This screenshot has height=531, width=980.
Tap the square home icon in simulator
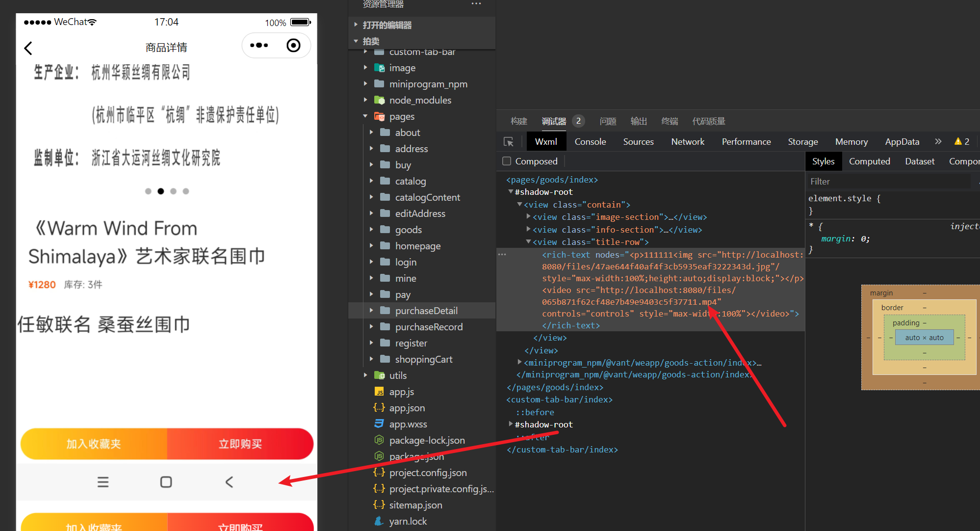pyautogui.click(x=166, y=482)
